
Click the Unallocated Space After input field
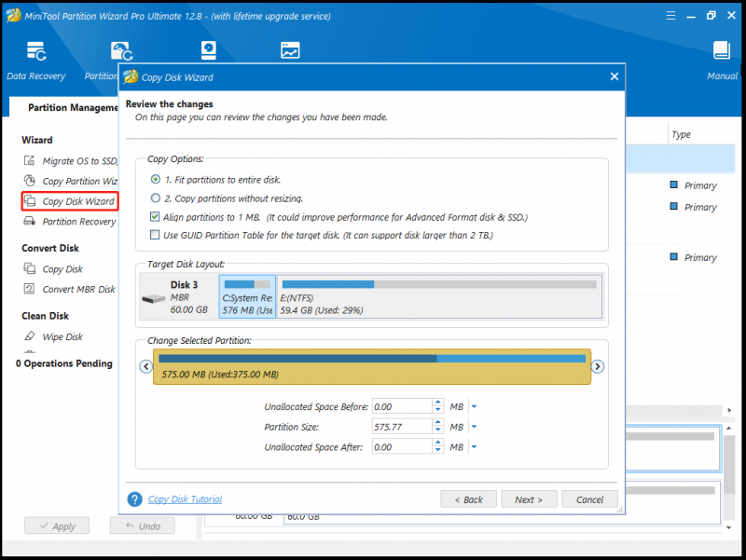pyautogui.click(x=402, y=447)
